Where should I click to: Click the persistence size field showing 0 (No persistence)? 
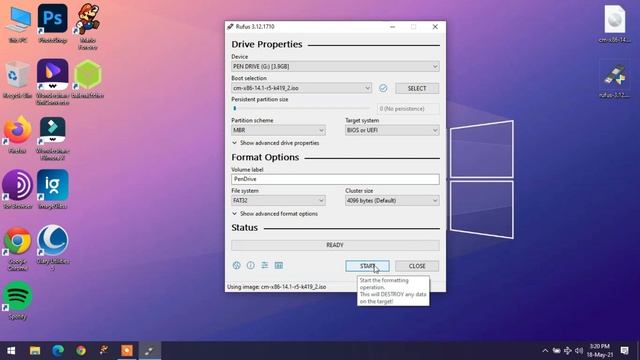click(x=408, y=109)
